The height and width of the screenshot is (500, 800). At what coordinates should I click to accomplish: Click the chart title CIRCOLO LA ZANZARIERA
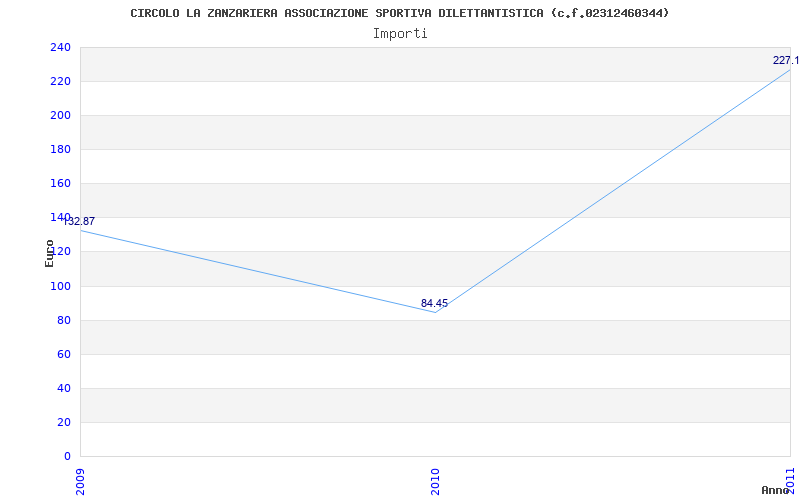tap(399, 13)
